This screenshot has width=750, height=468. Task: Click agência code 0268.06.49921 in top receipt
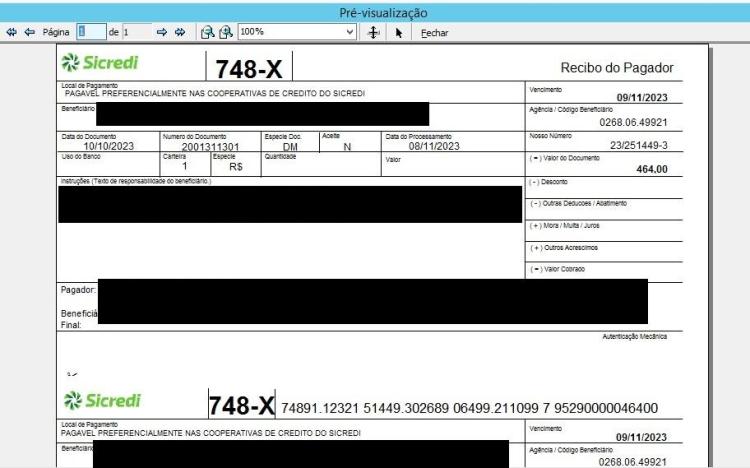pyautogui.click(x=633, y=123)
